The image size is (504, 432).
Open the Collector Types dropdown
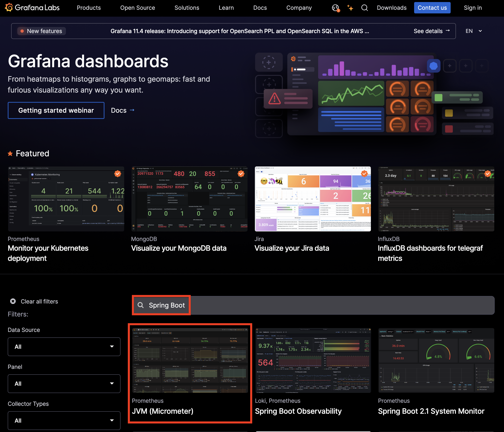coord(64,421)
